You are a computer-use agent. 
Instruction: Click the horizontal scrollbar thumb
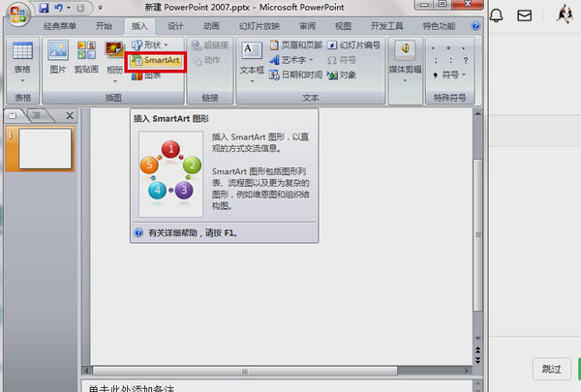pos(245,371)
